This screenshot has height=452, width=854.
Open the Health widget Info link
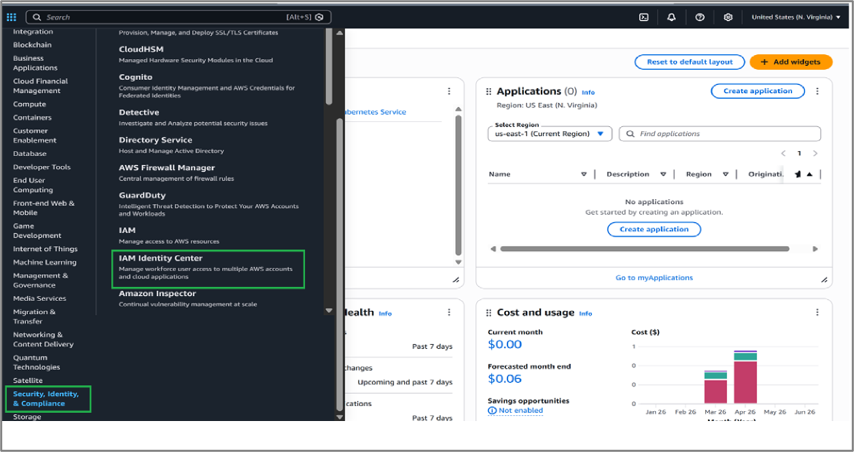385,314
